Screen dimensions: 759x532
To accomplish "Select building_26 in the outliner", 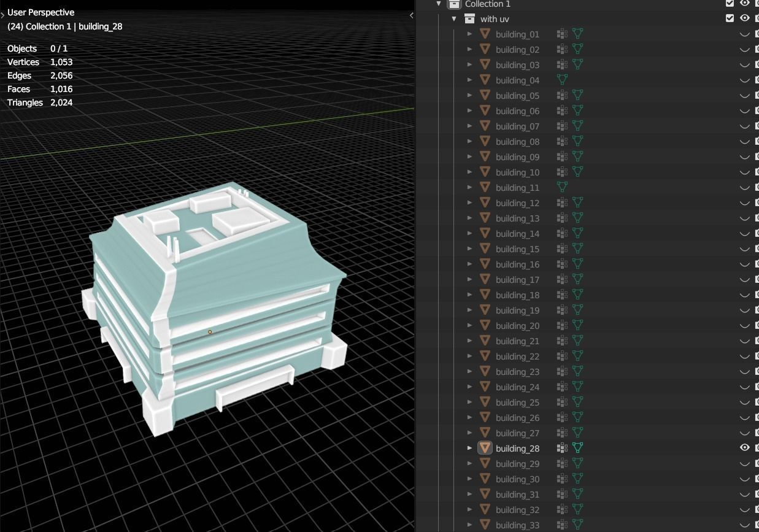I will click(x=517, y=418).
